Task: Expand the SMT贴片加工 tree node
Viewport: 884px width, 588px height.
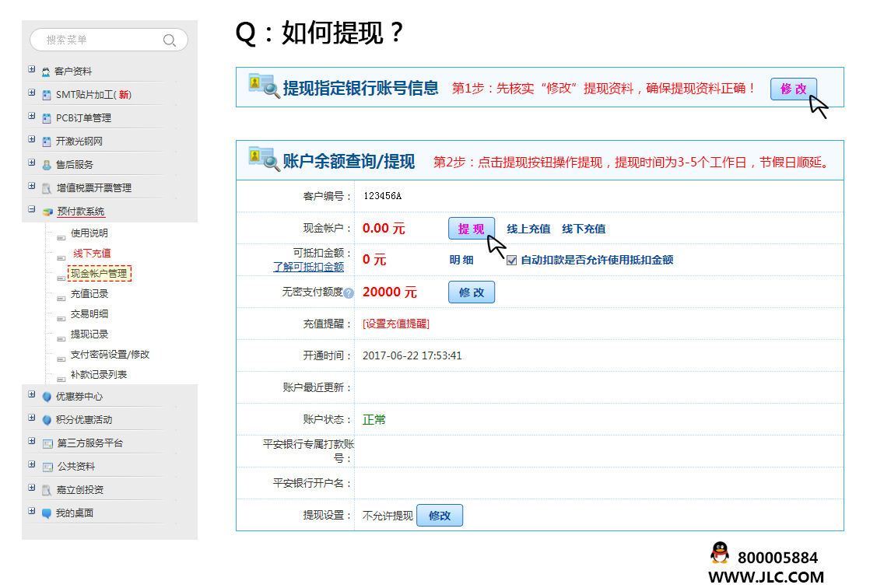Action: (32, 93)
